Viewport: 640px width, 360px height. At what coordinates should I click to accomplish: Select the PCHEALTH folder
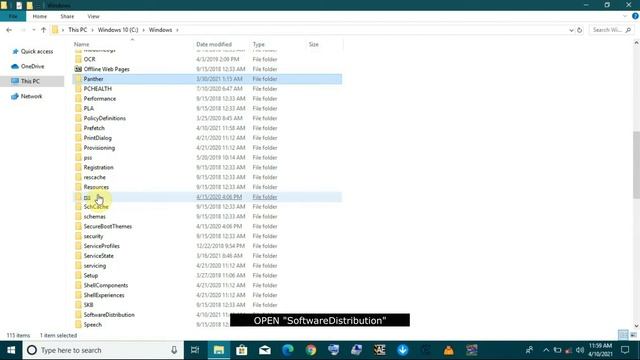pos(98,89)
